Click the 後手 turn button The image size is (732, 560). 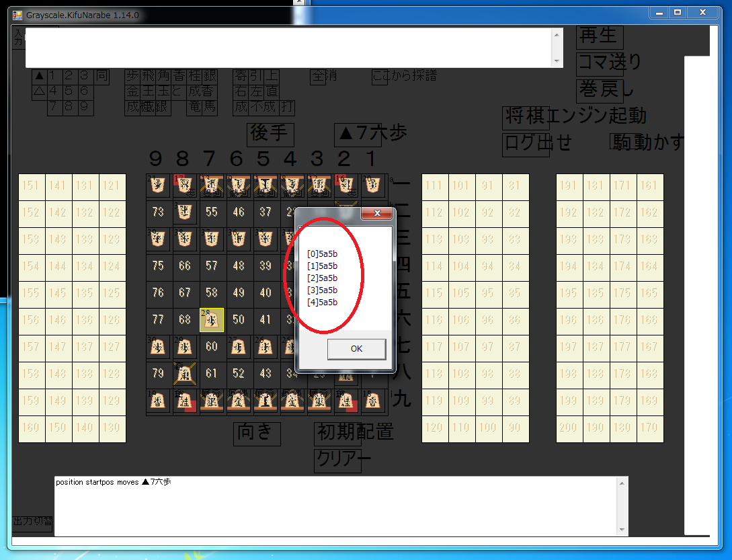tap(270, 134)
